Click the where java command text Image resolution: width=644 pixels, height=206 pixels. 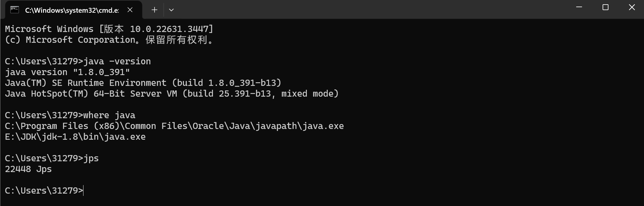click(108, 115)
